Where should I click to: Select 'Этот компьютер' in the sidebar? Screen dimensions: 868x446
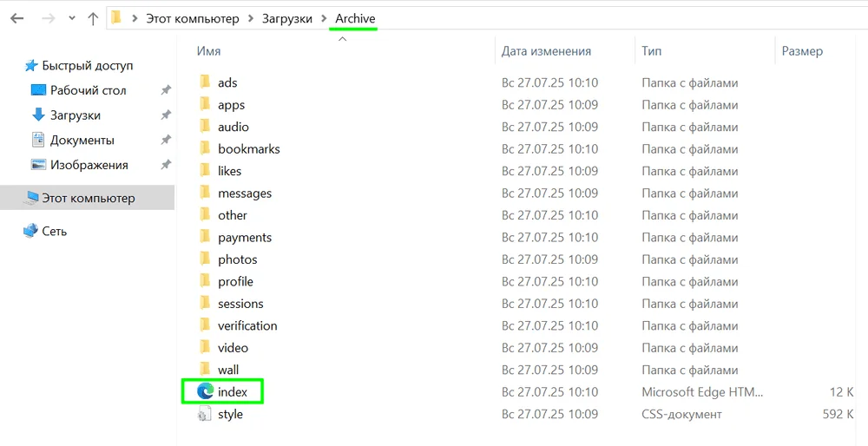pyautogui.click(x=89, y=198)
